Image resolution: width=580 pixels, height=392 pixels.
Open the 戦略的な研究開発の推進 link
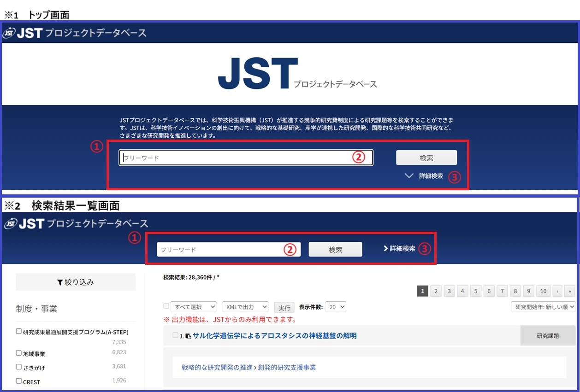(x=217, y=368)
